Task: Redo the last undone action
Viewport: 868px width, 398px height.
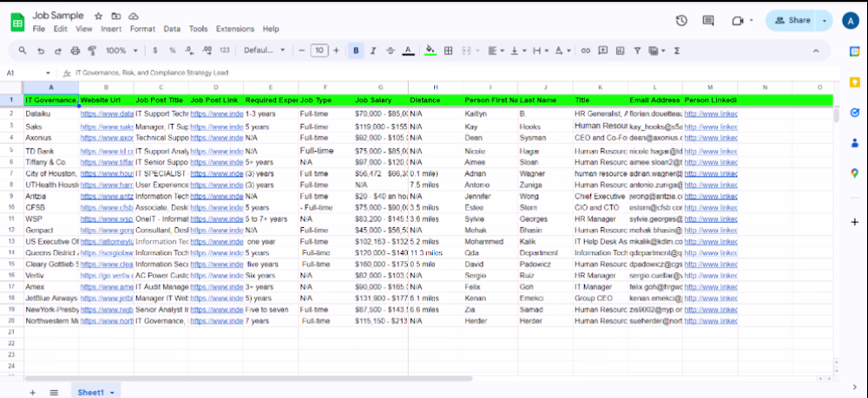Action: pyautogui.click(x=57, y=50)
